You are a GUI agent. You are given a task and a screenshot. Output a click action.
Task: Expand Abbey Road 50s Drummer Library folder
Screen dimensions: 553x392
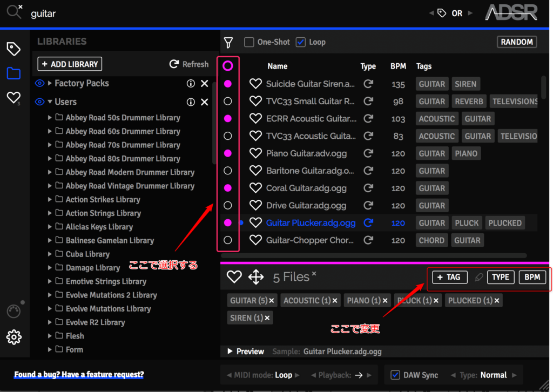click(x=50, y=118)
